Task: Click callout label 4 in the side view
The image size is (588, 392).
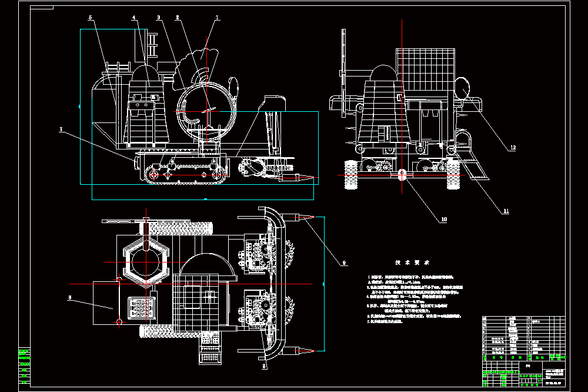Action: click(x=134, y=17)
